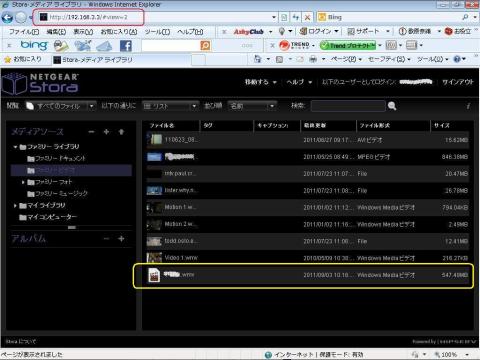Image resolution: width=480 pixels, height=360 pixels.
Task: Click the orange search button on Bing toolbar
Action: pos(205,45)
